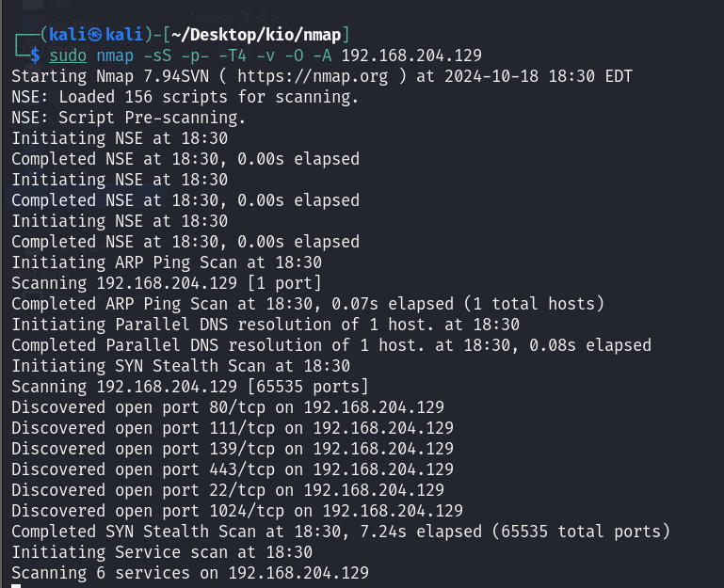
Task: Click the 'Discovered open port 111/tcp' line
Action: point(233,428)
